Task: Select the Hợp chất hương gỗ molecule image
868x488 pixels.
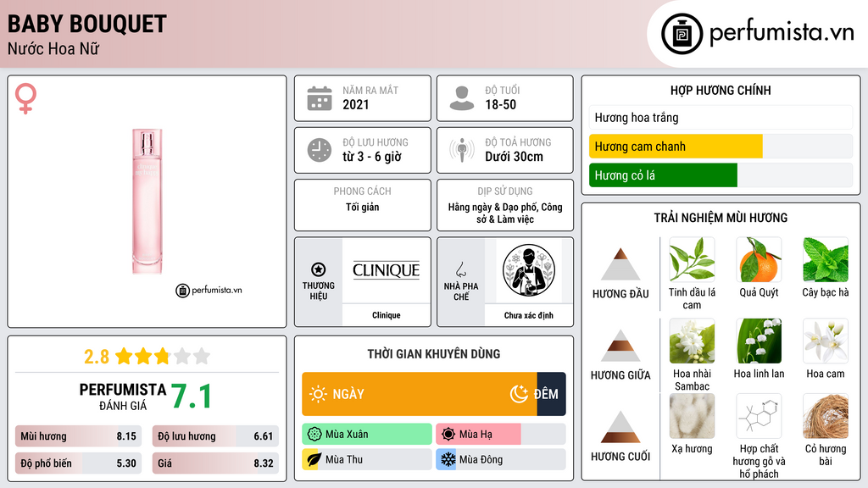Action: (x=759, y=416)
